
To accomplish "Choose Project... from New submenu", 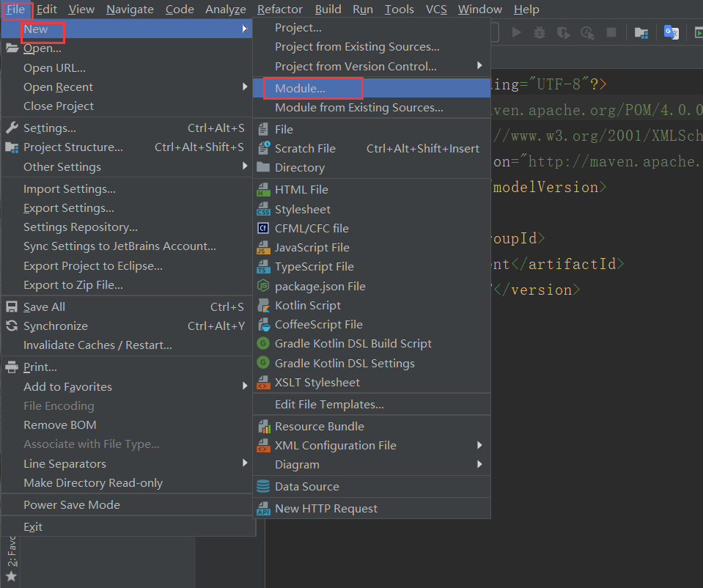I will point(372,28).
